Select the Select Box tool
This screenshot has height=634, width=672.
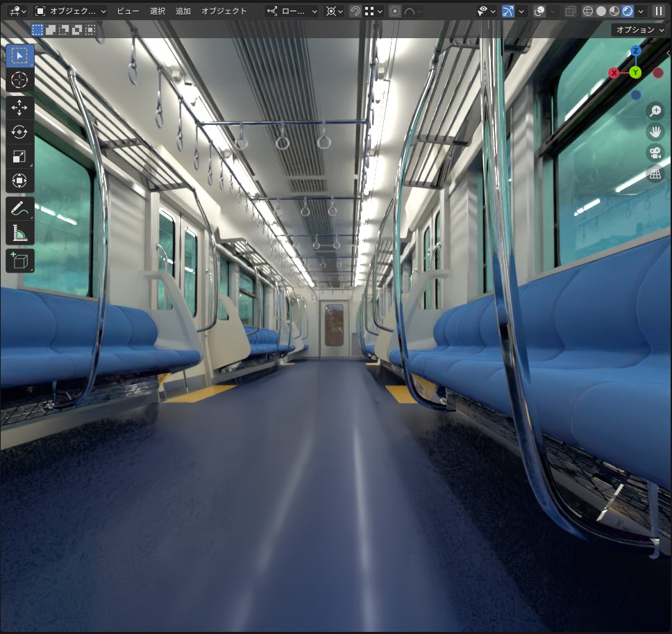point(19,56)
